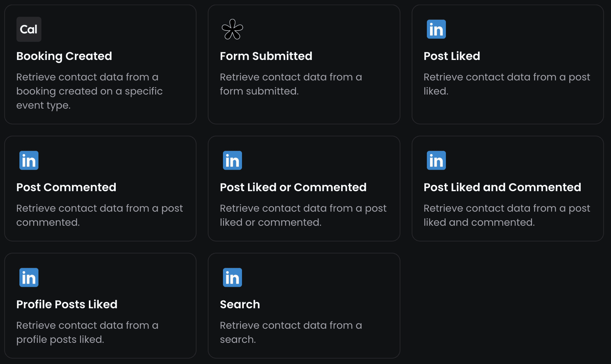Click the LinkedIn icon on Post Liked
Viewport: 611px width, 364px height.
[436, 29]
